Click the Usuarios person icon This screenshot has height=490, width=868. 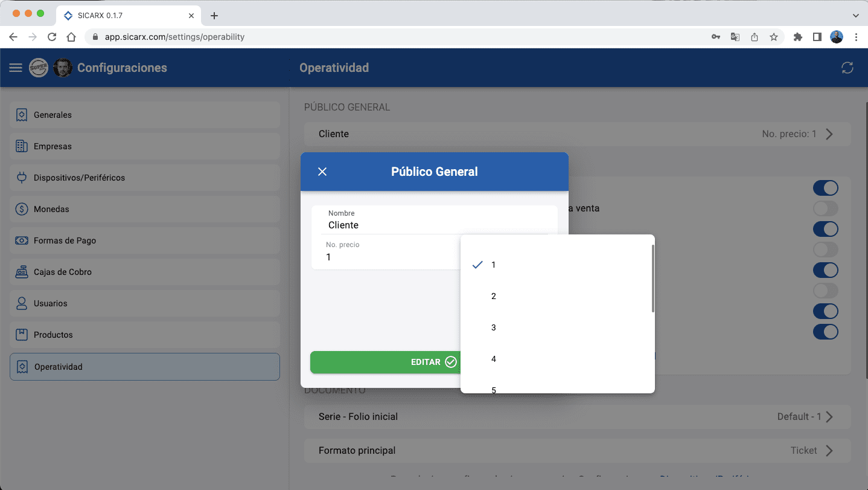coord(22,303)
